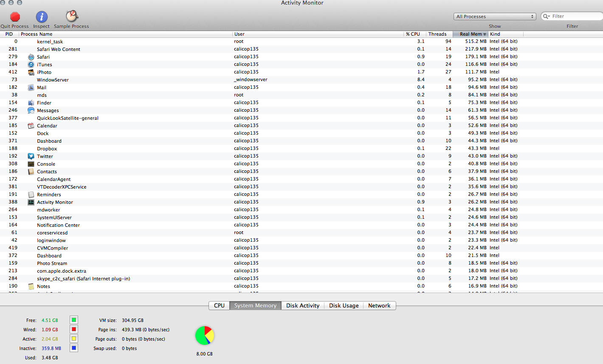Select the QuickLookSatellite-general process
The height and width of the screenshot is (364, 603).
point(301,118)
